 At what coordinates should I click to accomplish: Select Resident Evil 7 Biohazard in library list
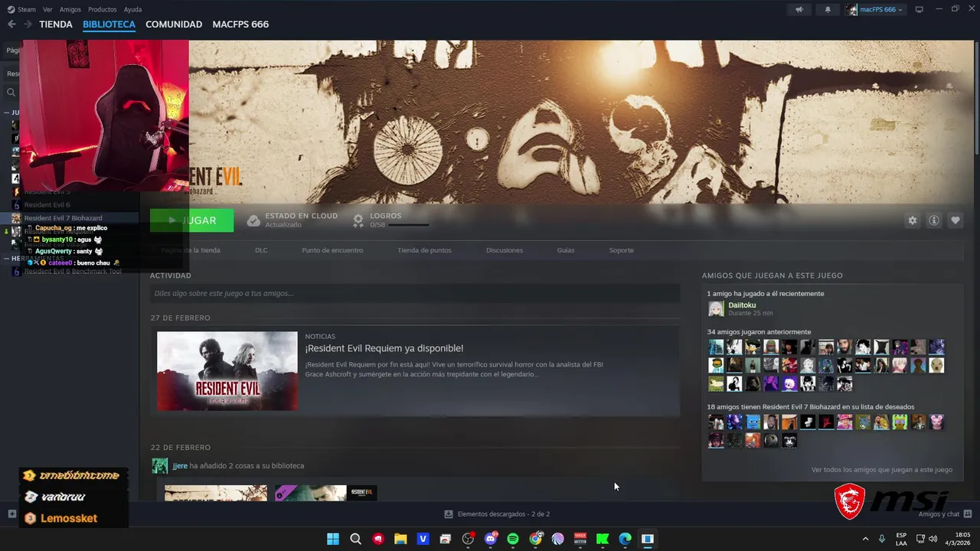(x=63, y=218)
